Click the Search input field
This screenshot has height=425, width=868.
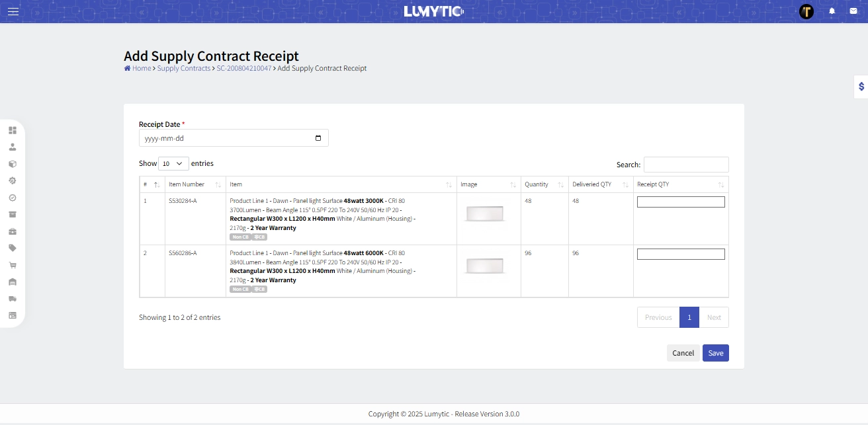[686, 165]
